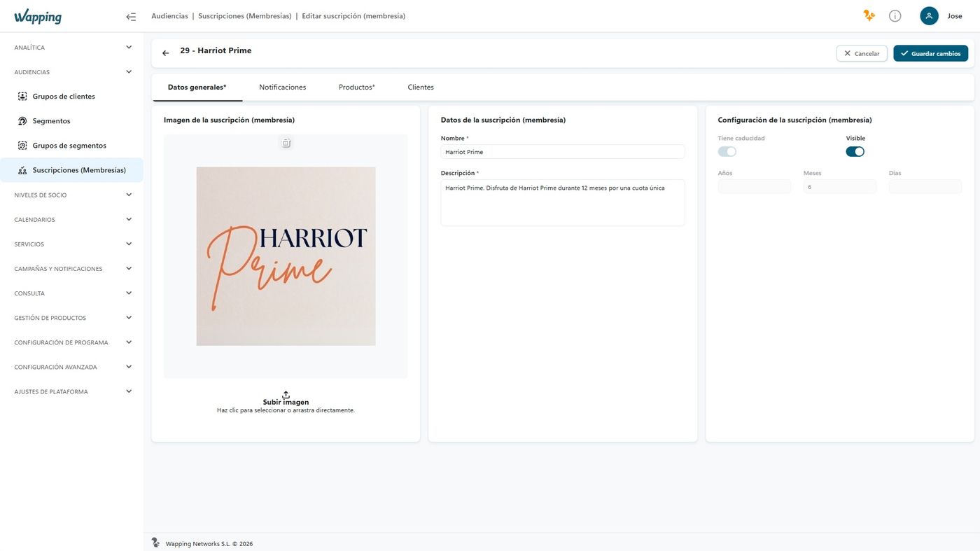This screenshot has height=551, width=980.
Task: Click the Años input field
Action: pyautogui.click(x=755, y=187)
